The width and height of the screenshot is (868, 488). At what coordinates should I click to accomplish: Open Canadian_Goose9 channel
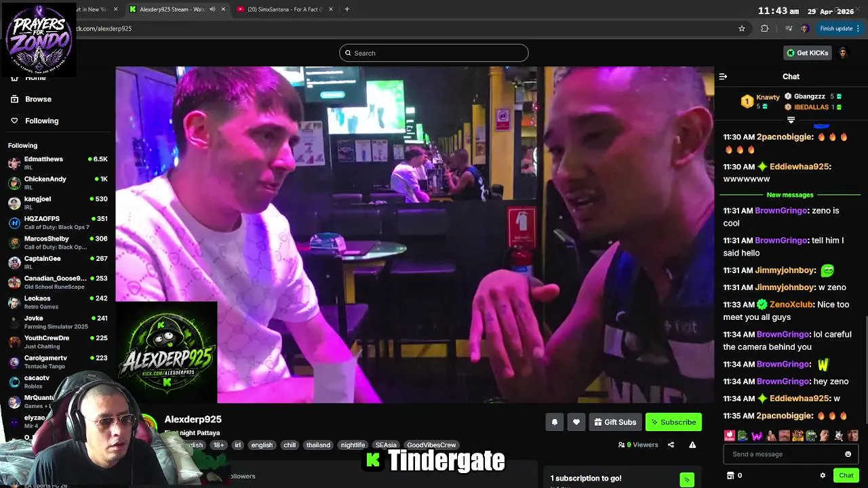[x=58, y=281]
